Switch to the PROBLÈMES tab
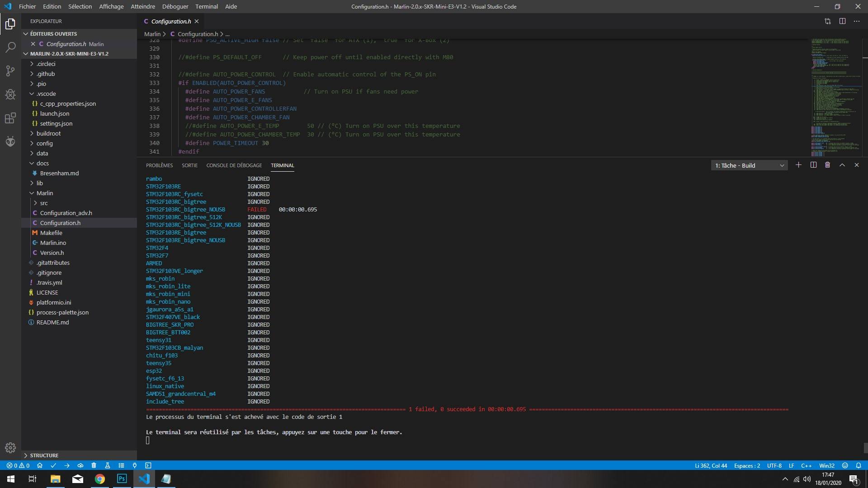This screenshot has width=868, height=488. (159, 165)
